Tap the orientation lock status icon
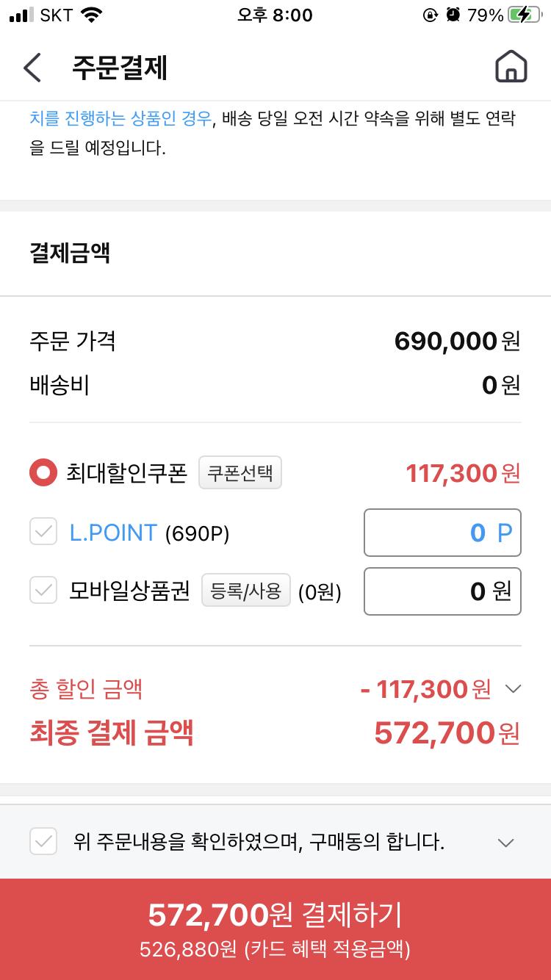 point(431,15)
